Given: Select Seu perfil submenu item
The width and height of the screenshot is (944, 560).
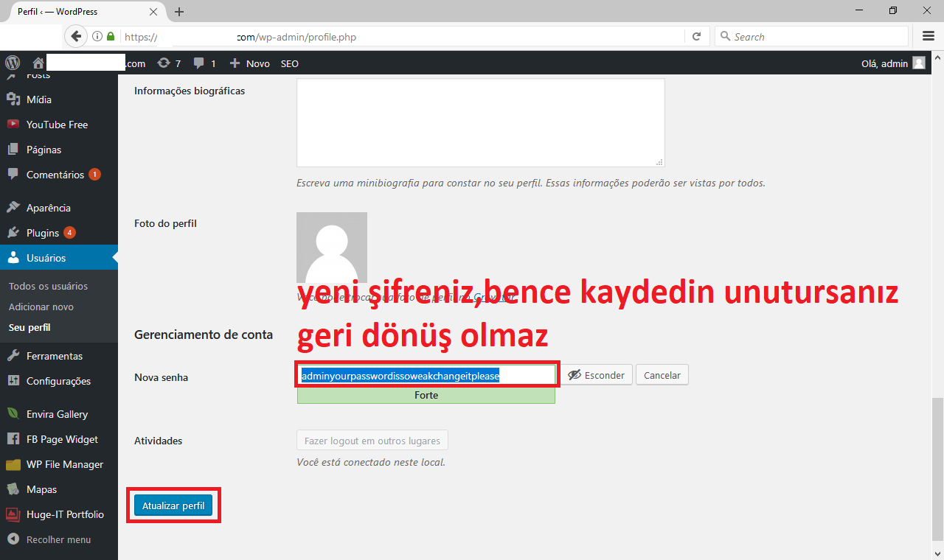Looking at the screenshot, I should pos(29,327).
